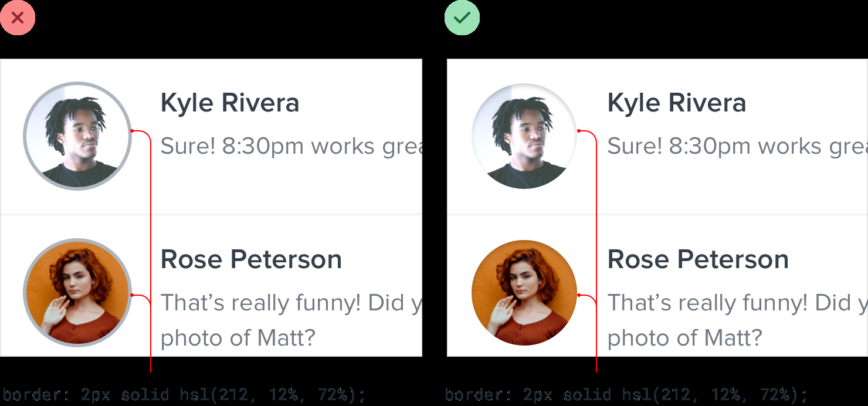Click Kyle Rivera's name in the green-check example
This screenshot has width=868, height=406.
tap(677, 103)
